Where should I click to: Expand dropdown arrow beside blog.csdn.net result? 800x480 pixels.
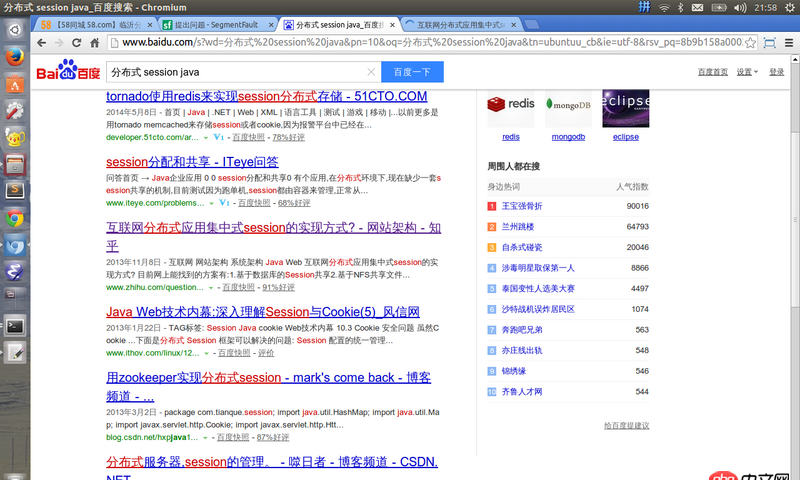(205, 438)
